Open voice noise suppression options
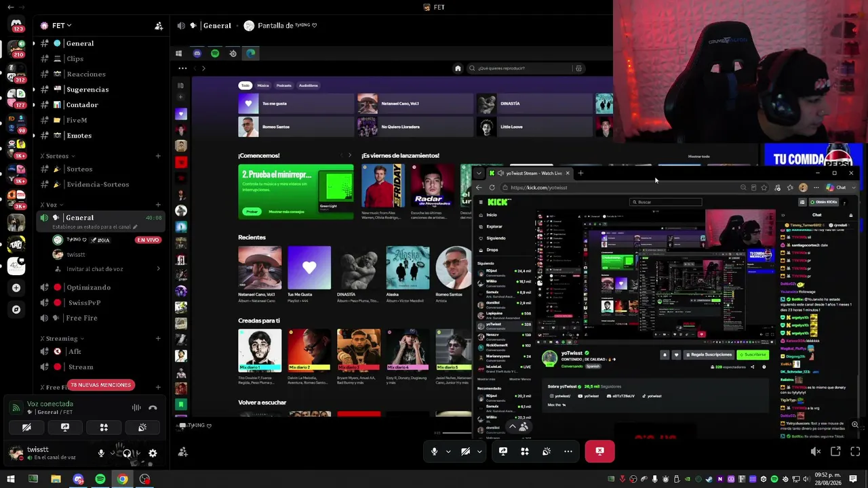 [x=136, y=408]
